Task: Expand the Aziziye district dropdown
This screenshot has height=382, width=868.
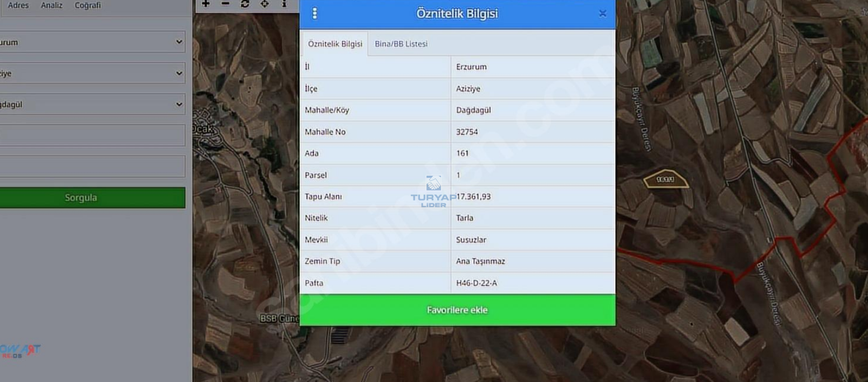Action: [92, 73]
